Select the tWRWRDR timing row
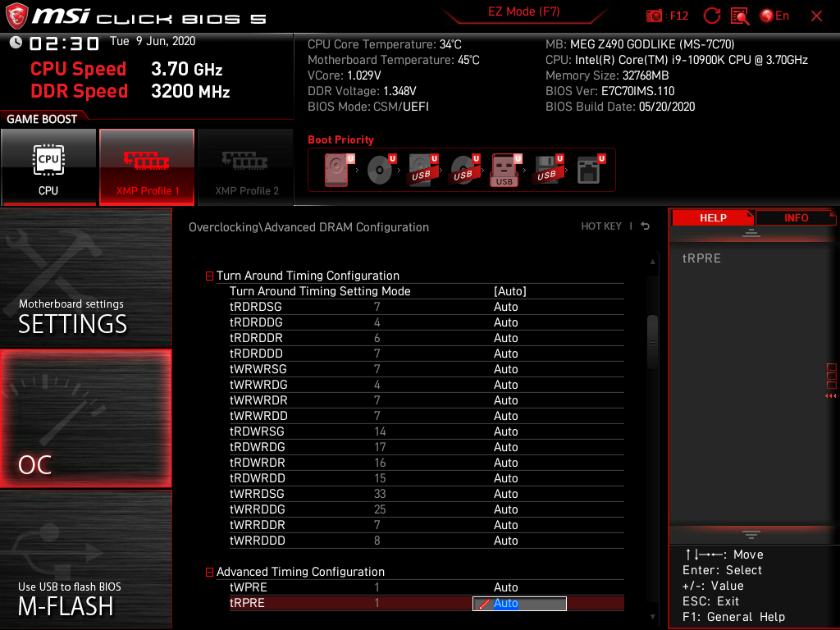This screenshot has width=840, height=630. click(x=427, y=400)
